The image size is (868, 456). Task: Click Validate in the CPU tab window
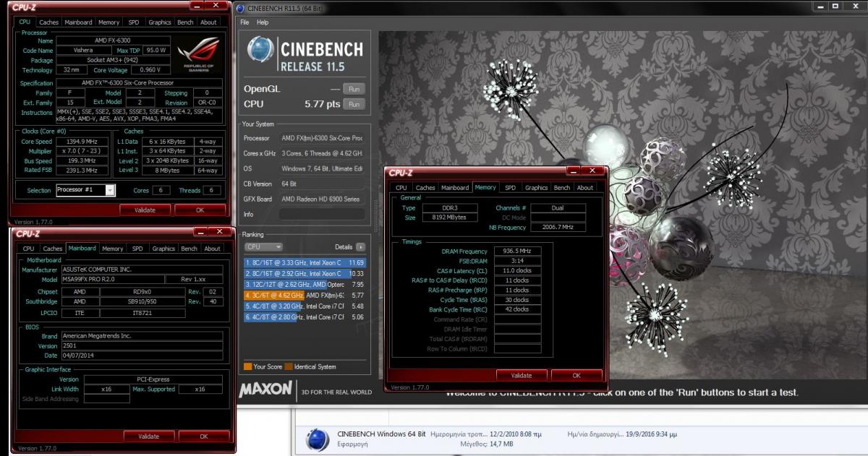tap(145, 210)
